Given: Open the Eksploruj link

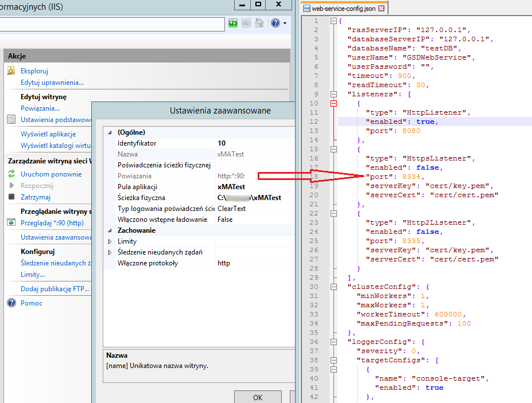Looking at the screenshot, I should pyautogui.click(x=34, y=71).
